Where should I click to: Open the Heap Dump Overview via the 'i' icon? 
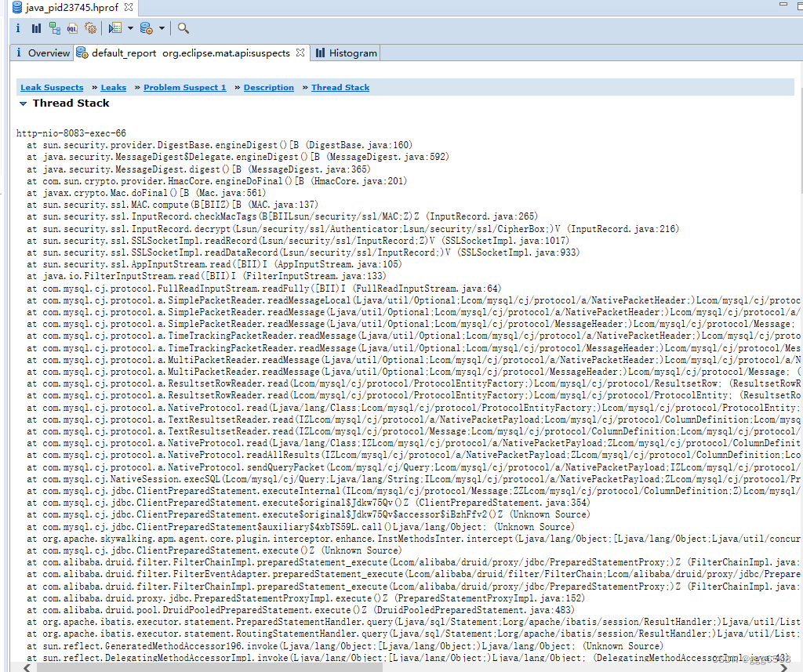tap(18, 28)
